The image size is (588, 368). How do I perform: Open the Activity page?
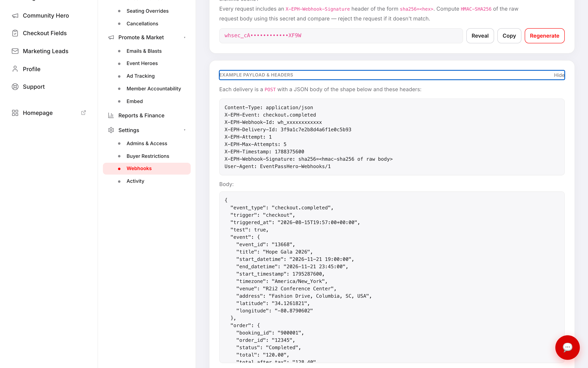135,181
